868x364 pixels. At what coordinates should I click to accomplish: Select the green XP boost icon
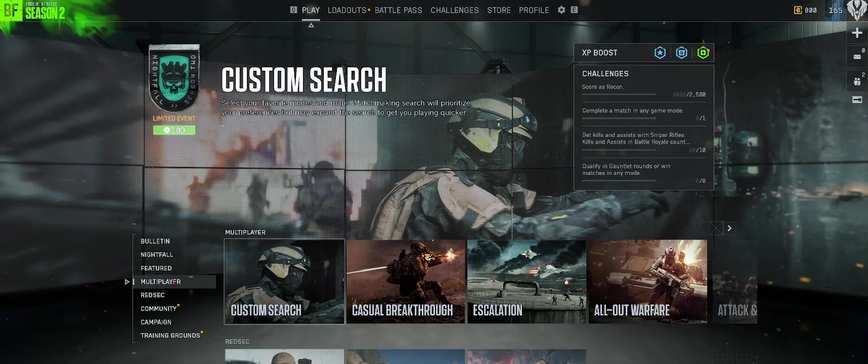(x=703, y=53)
